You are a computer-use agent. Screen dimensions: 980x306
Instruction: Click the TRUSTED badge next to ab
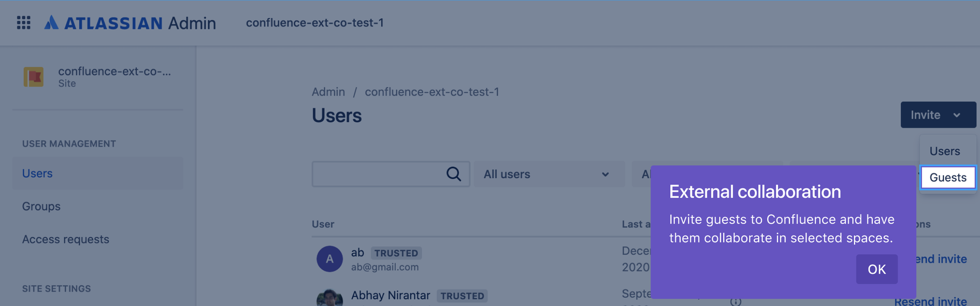tap(396, 253)
